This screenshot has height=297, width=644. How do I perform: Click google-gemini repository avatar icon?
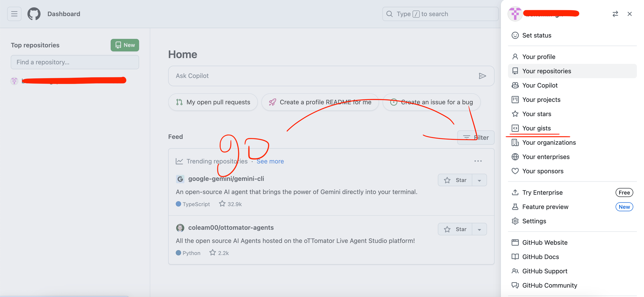180,179
